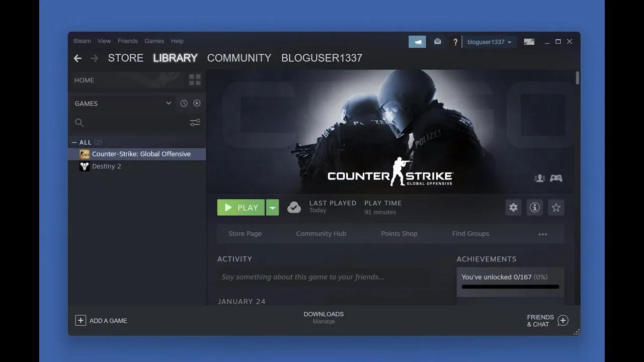Open the question mark help icon

(455, 42)
